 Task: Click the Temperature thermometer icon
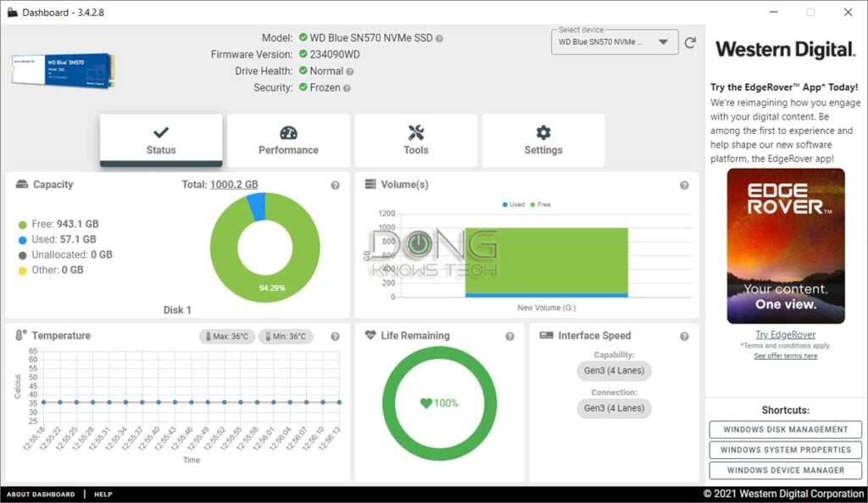[x=21, y=335]
